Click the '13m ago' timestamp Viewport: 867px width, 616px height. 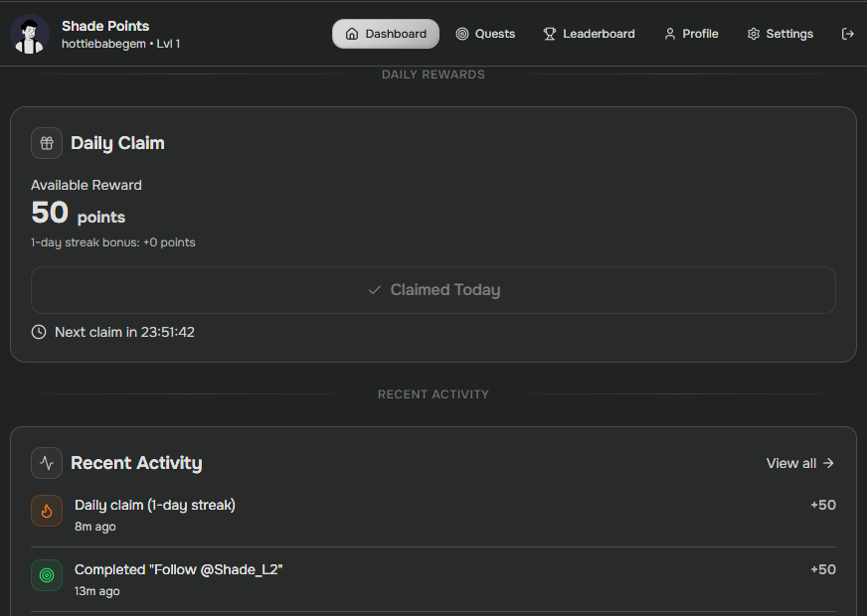coord(96,591)
